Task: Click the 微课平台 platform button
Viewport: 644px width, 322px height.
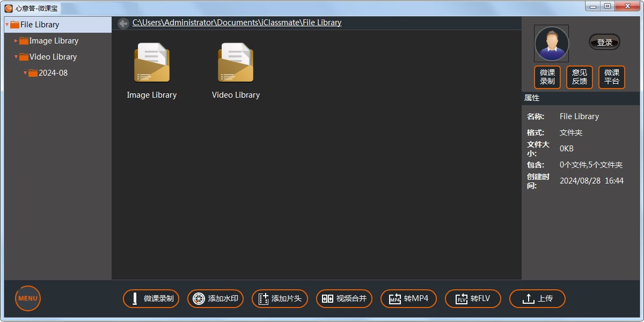Action: click(612, 77)
